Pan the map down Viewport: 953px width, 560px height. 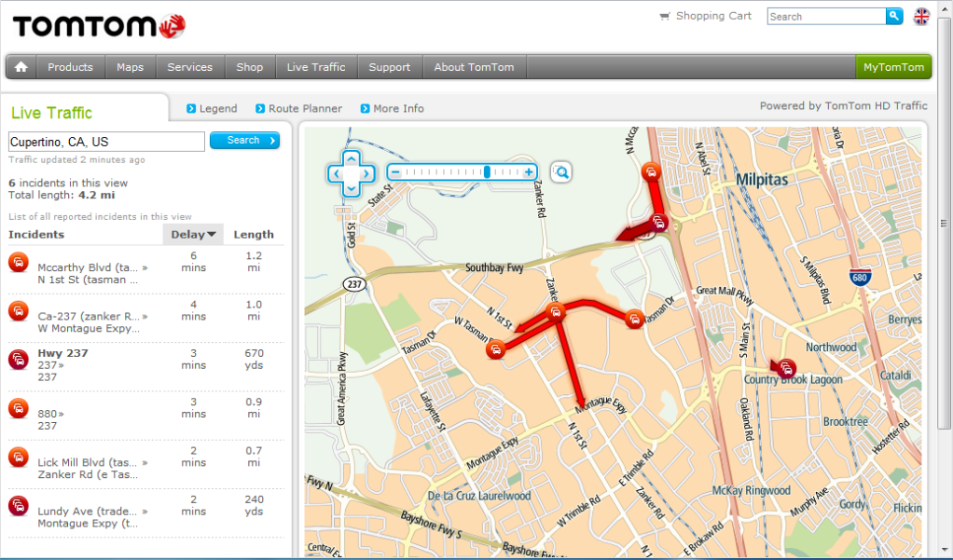click(352, 188)
